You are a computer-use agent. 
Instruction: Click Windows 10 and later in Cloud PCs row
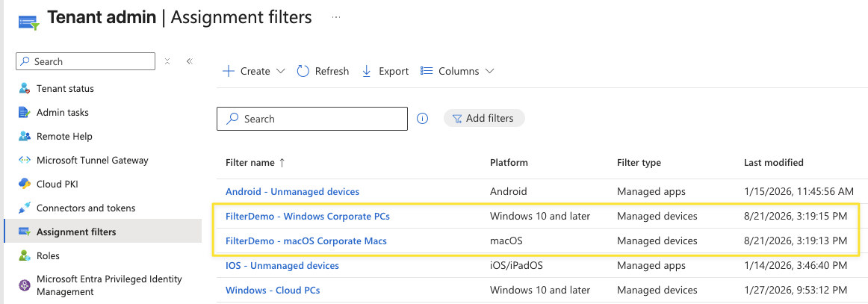coord(540,290)
